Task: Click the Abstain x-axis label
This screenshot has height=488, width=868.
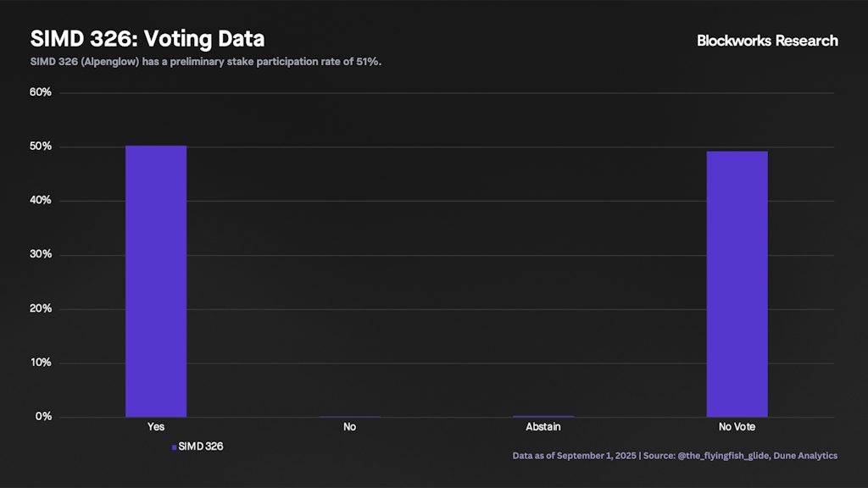Action: tap(542, 427)
